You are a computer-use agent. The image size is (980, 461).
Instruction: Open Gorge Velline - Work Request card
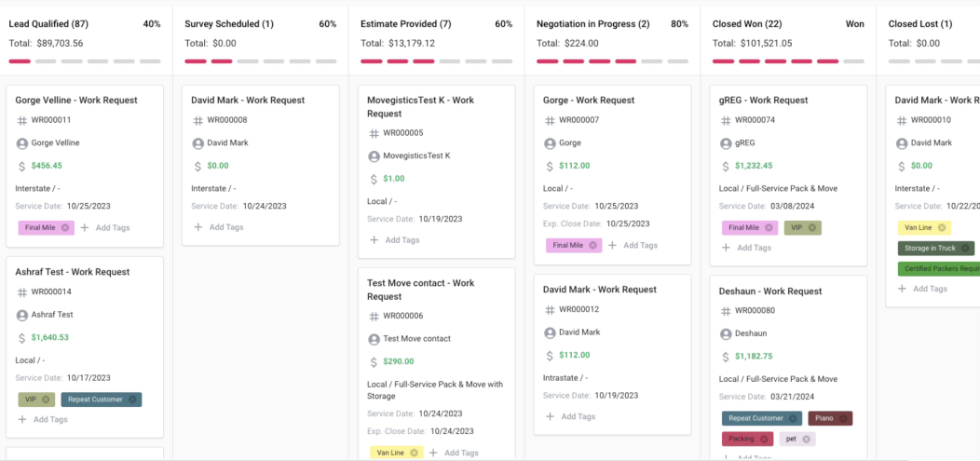coord(76,100)
